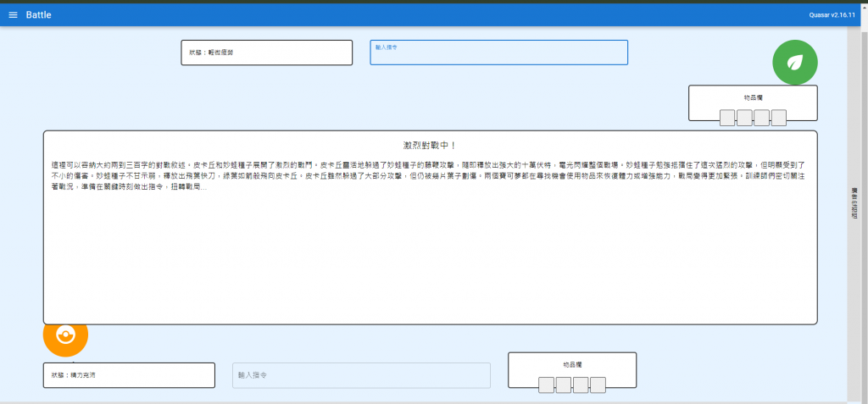The width and height of the screenshot is (868, 404).
Task: Select the fourth slot in the bottom 物品欄
Action: coord(598,385)
